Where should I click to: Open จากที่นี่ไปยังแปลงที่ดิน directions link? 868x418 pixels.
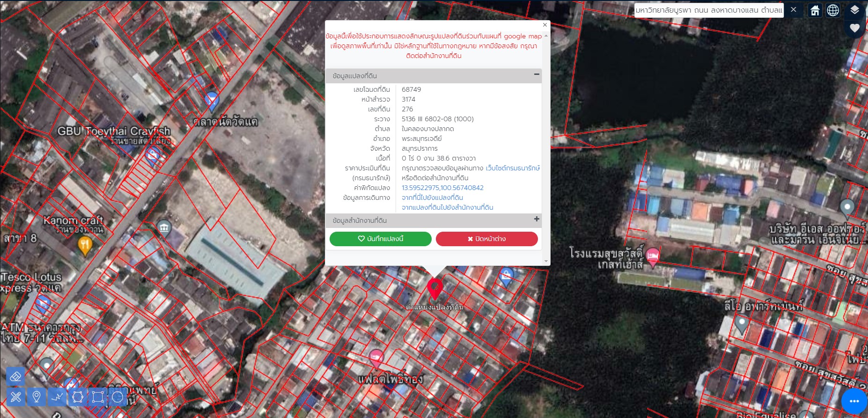pyautogui.click(x=432, y=198)
